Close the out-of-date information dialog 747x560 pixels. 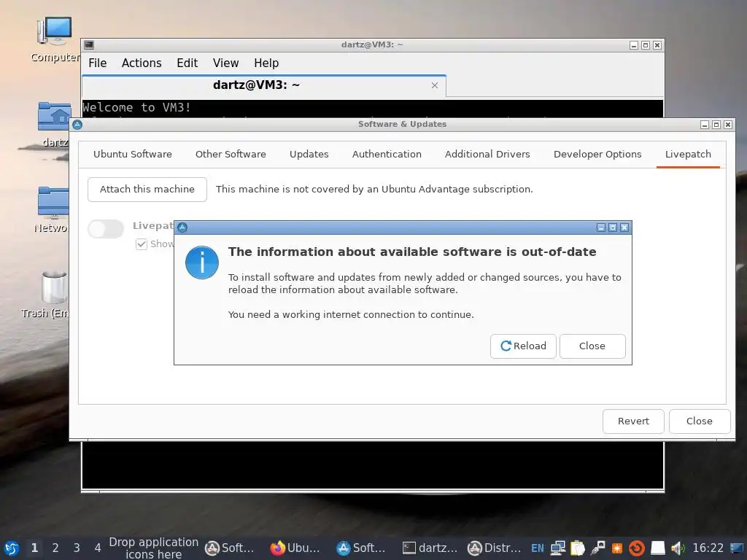click(592, 346)
